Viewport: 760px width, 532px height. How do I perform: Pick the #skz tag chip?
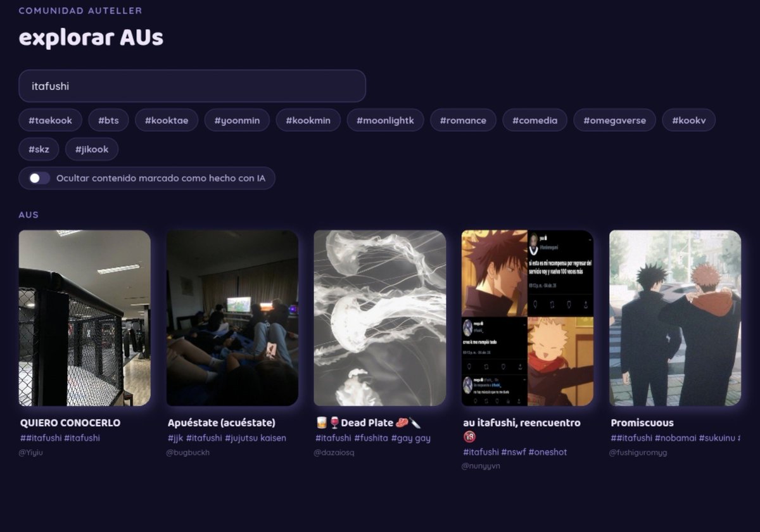[x=39, y=149]
